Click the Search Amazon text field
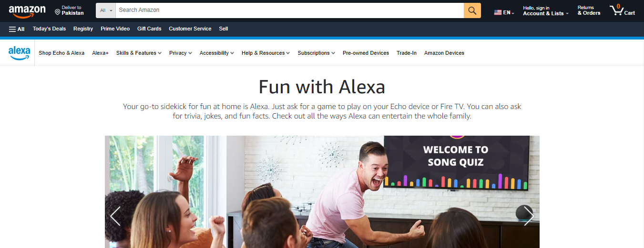The width and height of the screenshot is (644, 248). (x=290, y=10)
